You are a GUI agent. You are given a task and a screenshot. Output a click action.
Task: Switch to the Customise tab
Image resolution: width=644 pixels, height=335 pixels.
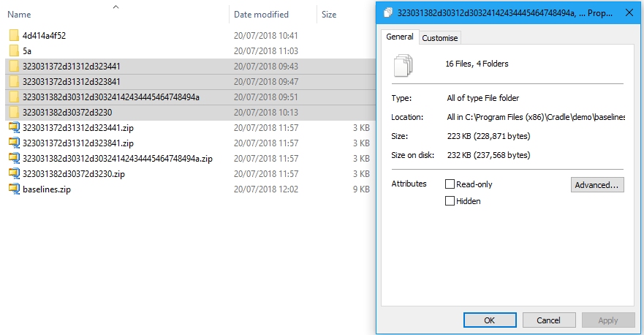439,38
